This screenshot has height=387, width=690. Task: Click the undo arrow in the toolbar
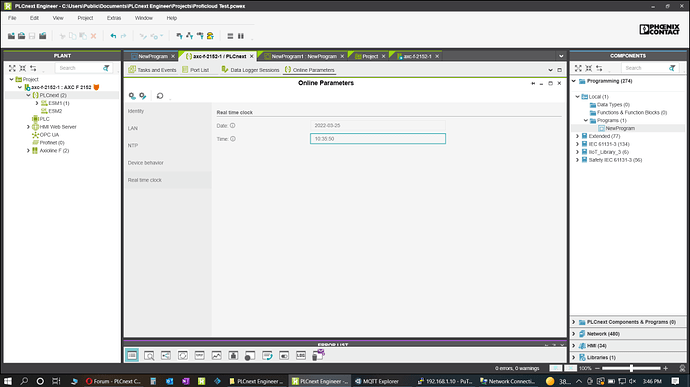pos(113,36)
